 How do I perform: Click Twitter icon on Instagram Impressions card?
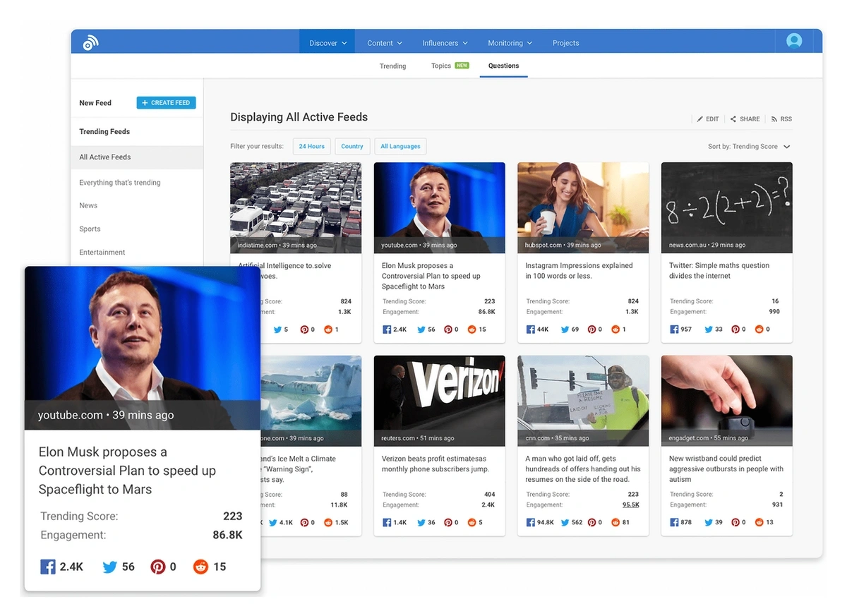pyautogui.click(x=565, y=330)
